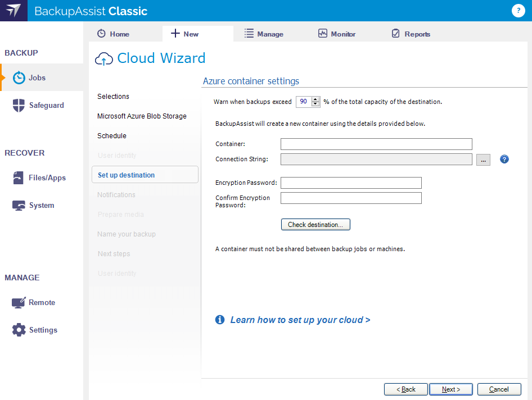
Task: Click the Remote monitor icon
Action: pyautogui.click(x=19, y=302)
